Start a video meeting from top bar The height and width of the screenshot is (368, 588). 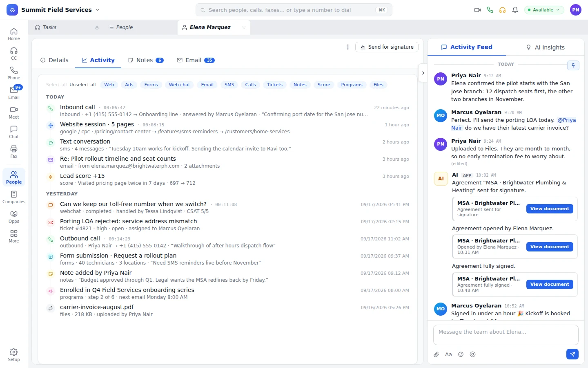[x=477, y=10]
